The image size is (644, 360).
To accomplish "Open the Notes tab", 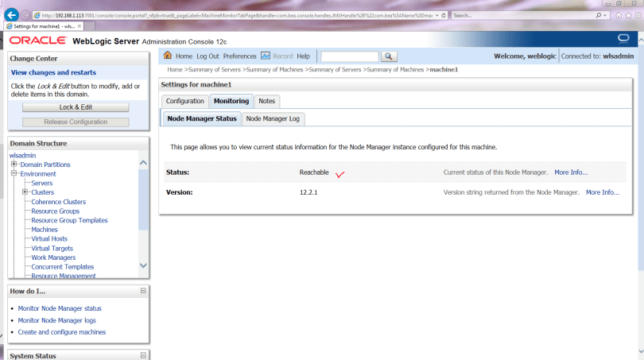I will (266, 101).
